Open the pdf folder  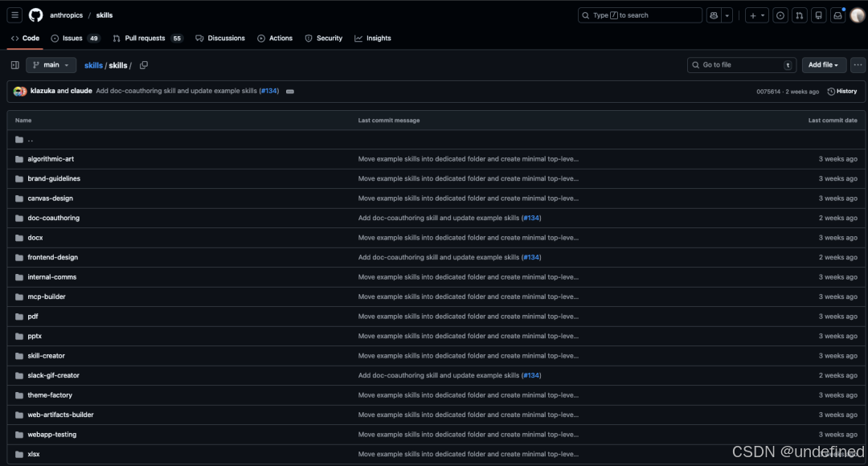coord(33,317)
